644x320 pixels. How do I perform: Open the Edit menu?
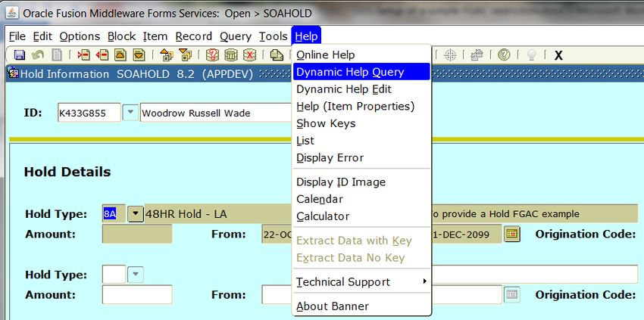tap(42, 36)
